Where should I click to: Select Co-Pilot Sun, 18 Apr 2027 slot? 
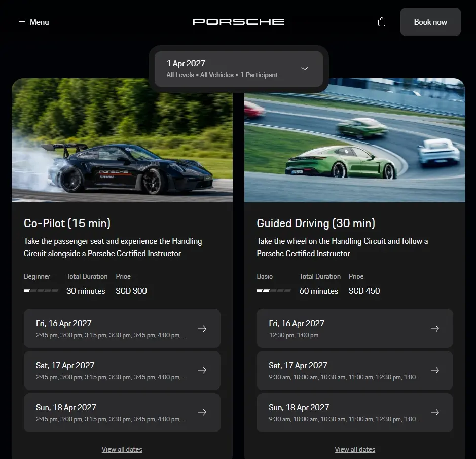122,412
